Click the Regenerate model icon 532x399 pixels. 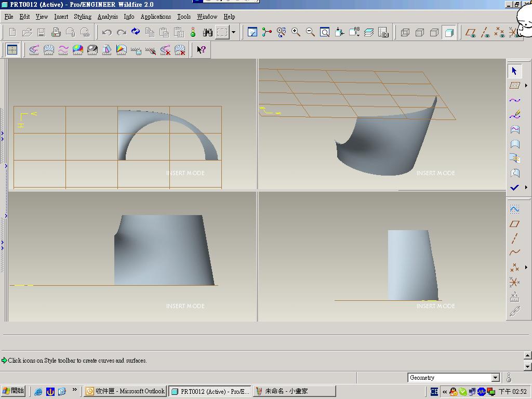point(136,32)
